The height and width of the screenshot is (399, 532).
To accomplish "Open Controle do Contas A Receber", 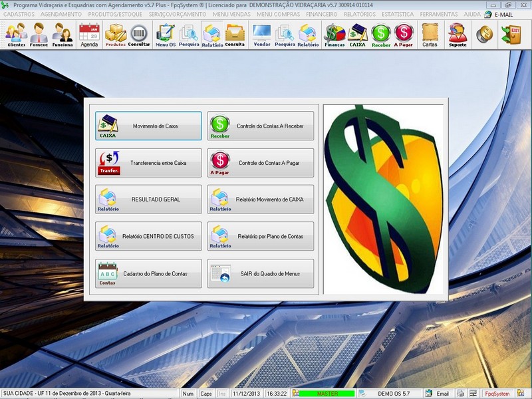I will (261, 126).
